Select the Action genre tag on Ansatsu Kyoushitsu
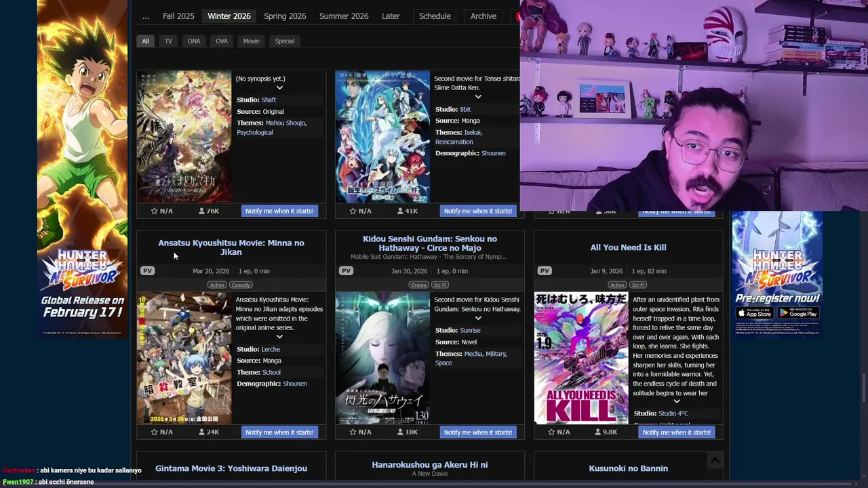 pos(217,285)
